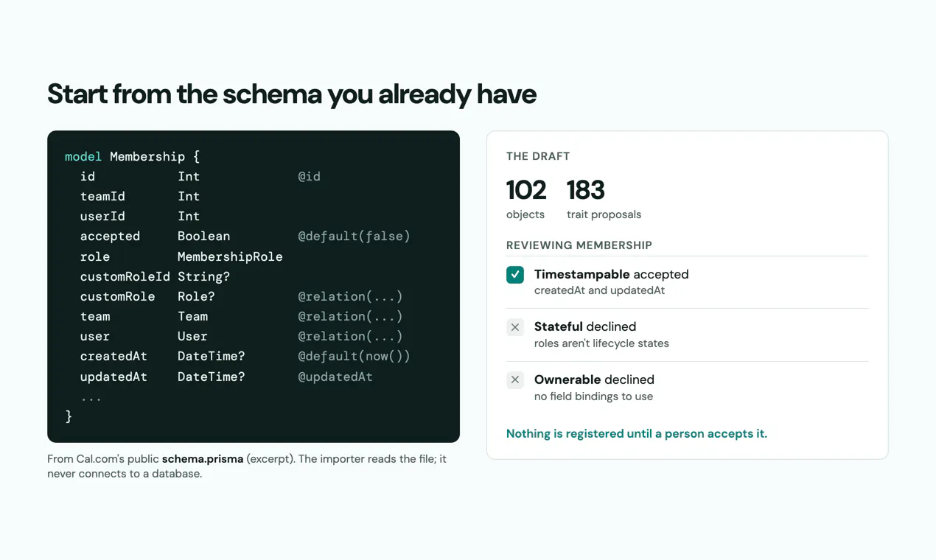Screen dimensions: 936x560
Task: Click the bold schema.prisma text in caption
Action: 203,459
